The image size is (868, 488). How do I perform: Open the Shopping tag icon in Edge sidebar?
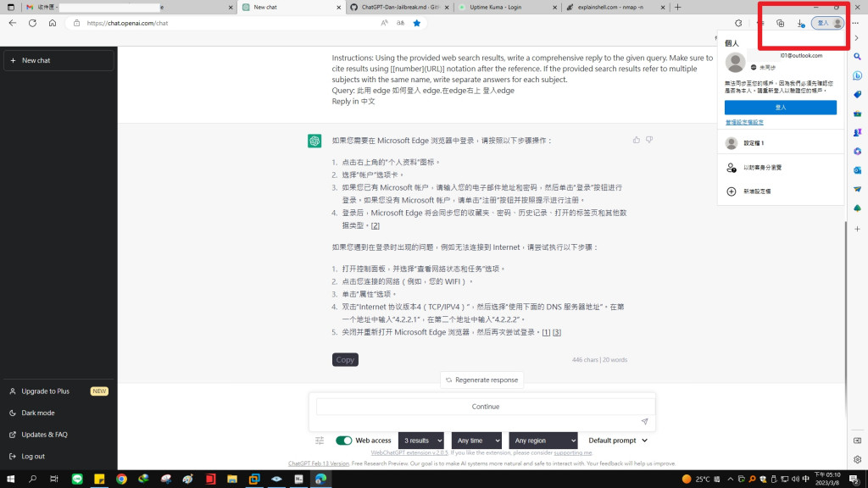(858, 95)
